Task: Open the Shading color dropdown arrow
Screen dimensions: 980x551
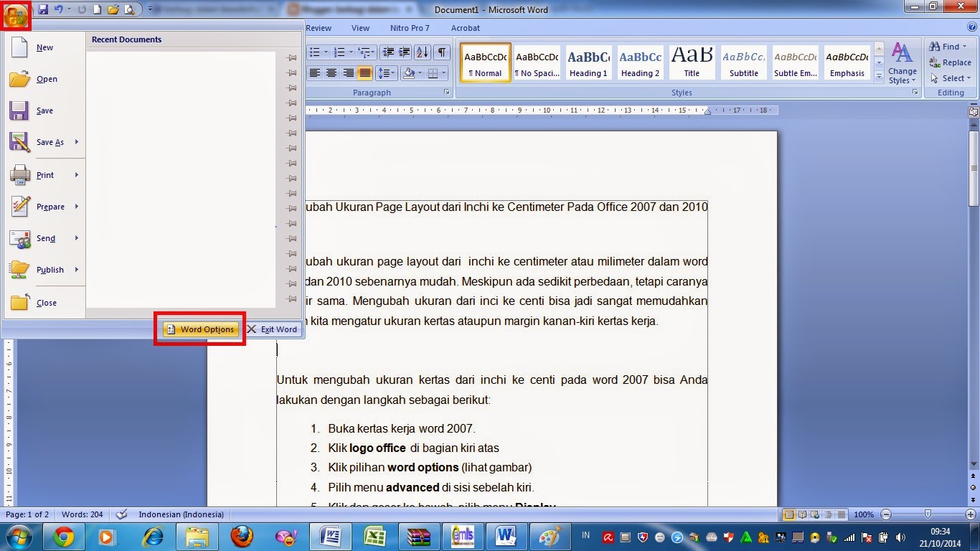Action: click(420, 73)
